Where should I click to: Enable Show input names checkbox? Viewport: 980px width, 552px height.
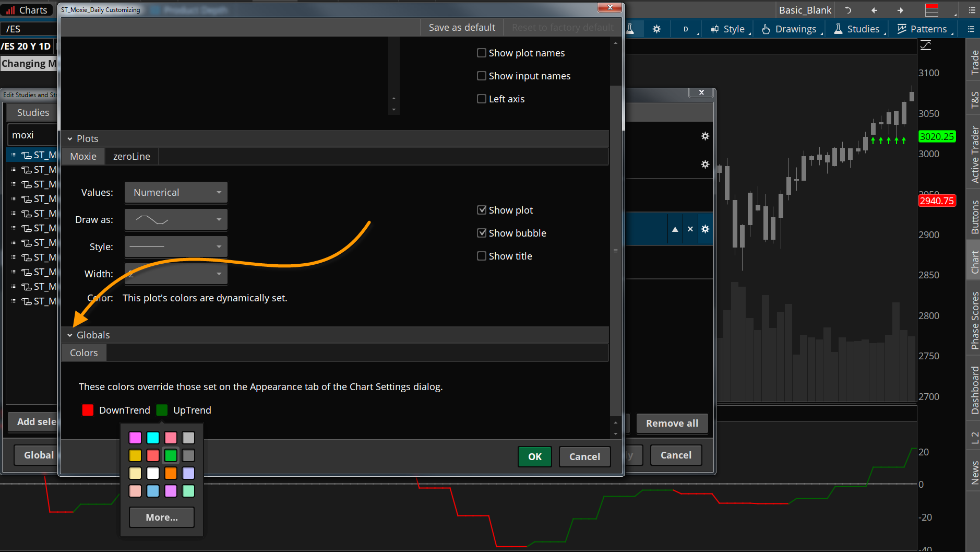[482, 76]
